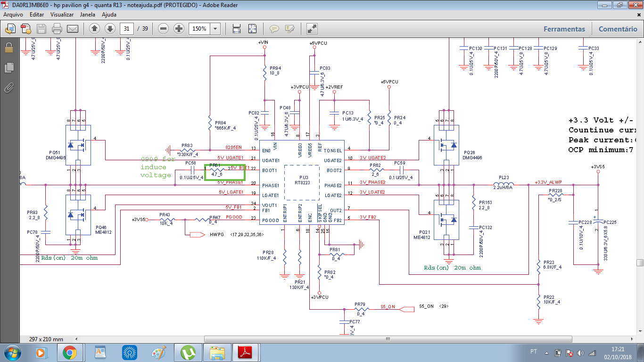Image resolution: width=644 pixels, height=362 pixels.
Task: Open the Ferramentas pane
Action: click(x=564, y=29)
